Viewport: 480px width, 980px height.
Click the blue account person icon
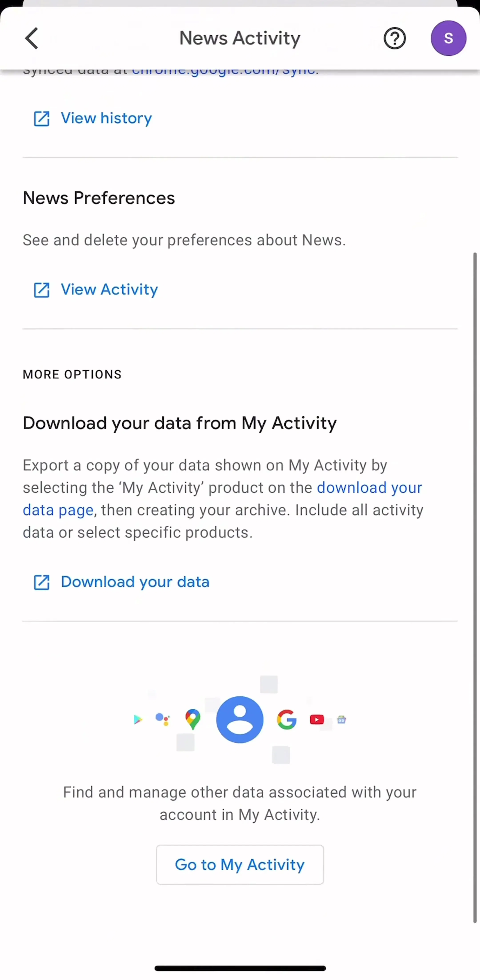[240, 720]
